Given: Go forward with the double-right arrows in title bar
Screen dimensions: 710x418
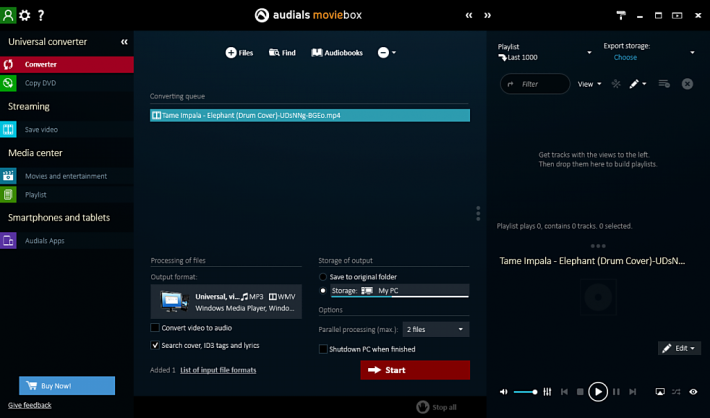Looking at the screenshot, I should [x=487, y=15].
